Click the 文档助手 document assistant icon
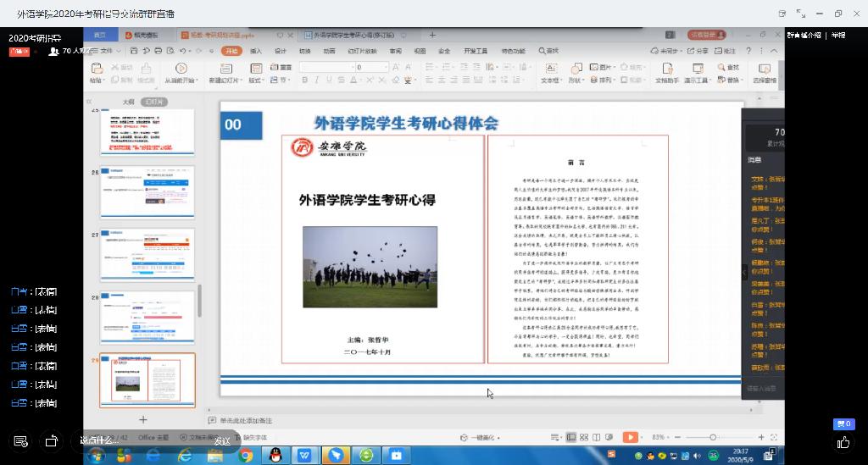 [666, 68]
